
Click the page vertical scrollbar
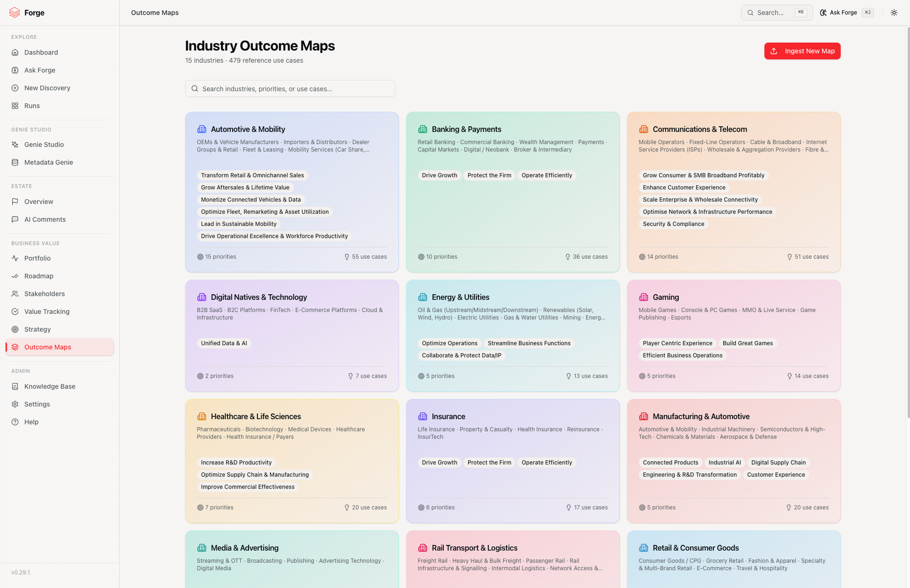pyautogui.click(x=908, y=222)
